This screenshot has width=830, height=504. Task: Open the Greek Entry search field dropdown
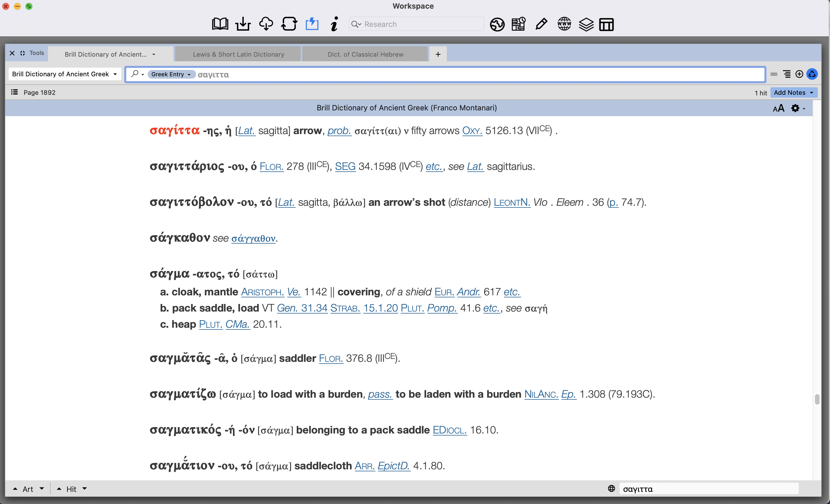pyautogui.click(x=171, y=74)
